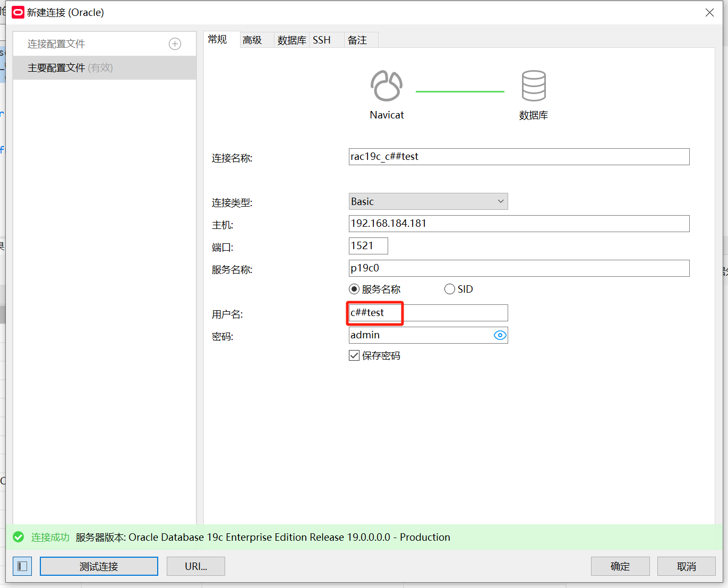Click the 服务名称 field showing p19c0
Image resolution: width=728 pixels, height=588 pixels.
pos(519,268)
